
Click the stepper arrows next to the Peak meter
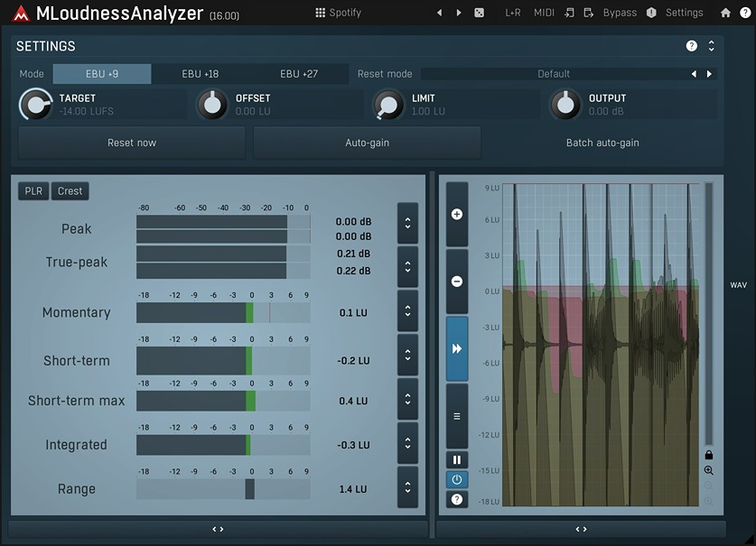pos(406,222)
